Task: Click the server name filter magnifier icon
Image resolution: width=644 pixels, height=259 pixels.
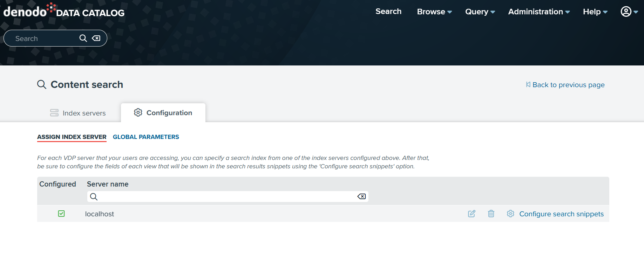Action: [x=94, y=197]
